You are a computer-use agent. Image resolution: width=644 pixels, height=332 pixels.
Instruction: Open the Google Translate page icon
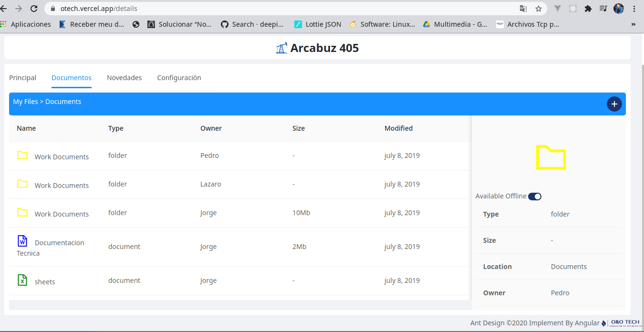click(x=523, y=9)
